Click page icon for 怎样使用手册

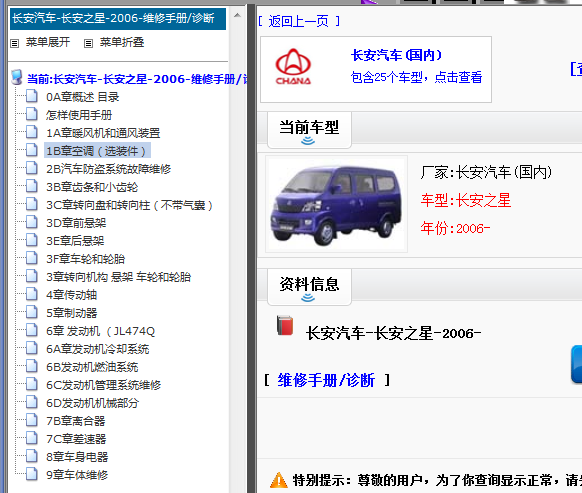32,114
